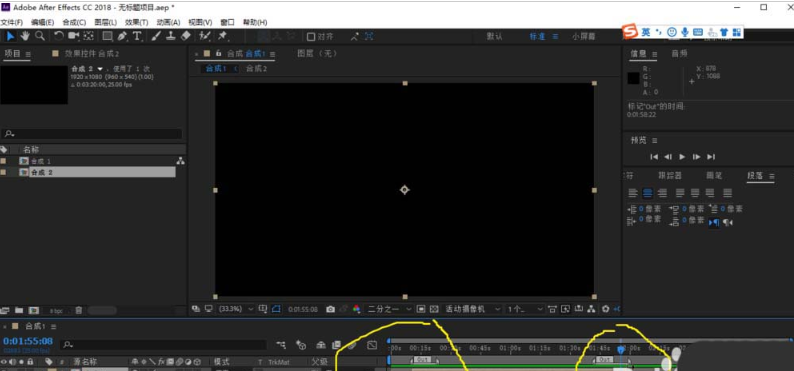794x371 pixels.
Task: Click the interpret footage icon in the Project panel
Action: pos(5,310)
